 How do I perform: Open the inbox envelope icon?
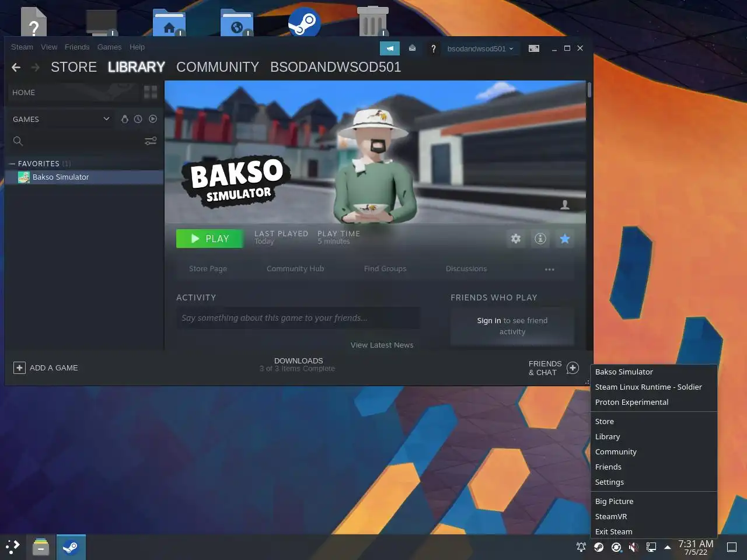click(412, 48)
